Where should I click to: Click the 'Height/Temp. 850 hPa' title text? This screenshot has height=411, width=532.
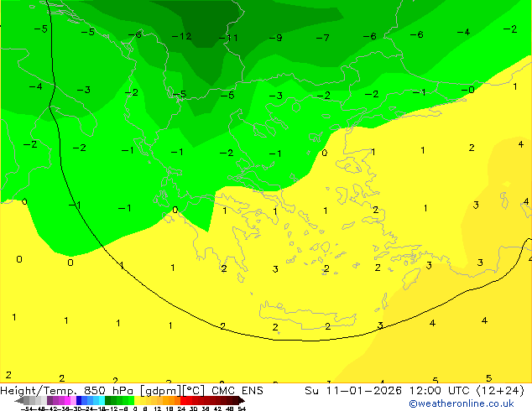(x=66, y=391)
